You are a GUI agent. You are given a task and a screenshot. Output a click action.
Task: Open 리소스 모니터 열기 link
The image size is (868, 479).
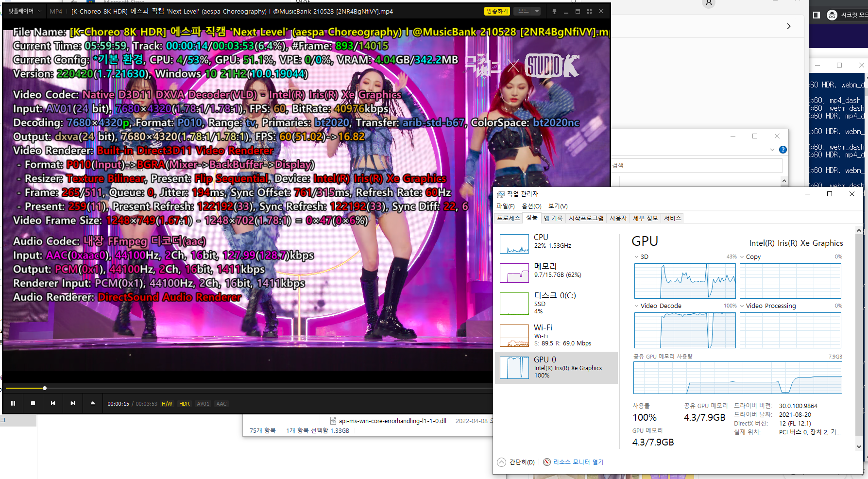pos(578,462)
